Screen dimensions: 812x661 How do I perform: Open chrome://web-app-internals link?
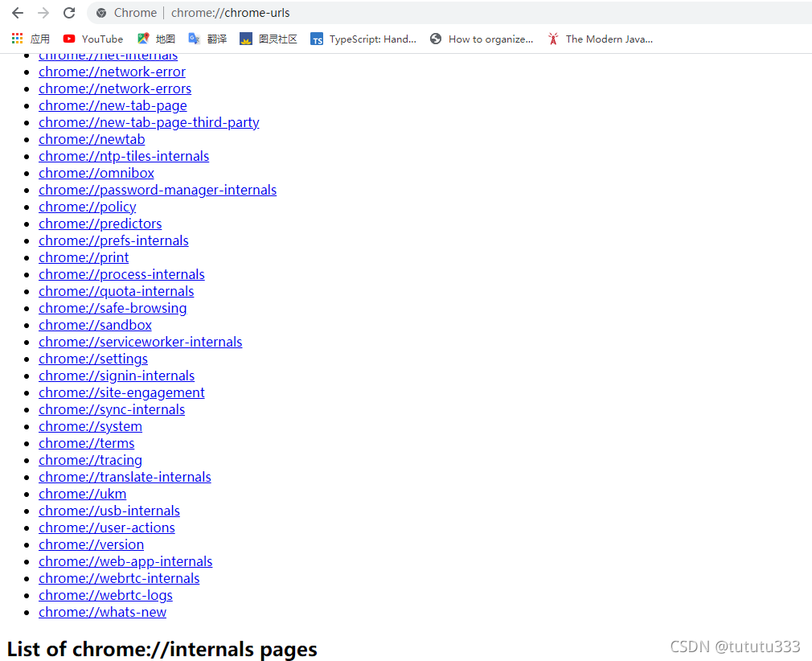pos(126,561)
